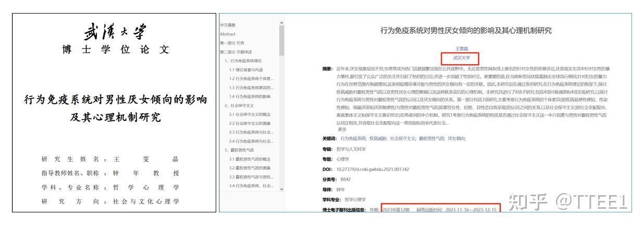This screenshot has height=227, width=644.
Task: Click the 指导教师姓名、职称 line on the cover
Action: point(110,173)
